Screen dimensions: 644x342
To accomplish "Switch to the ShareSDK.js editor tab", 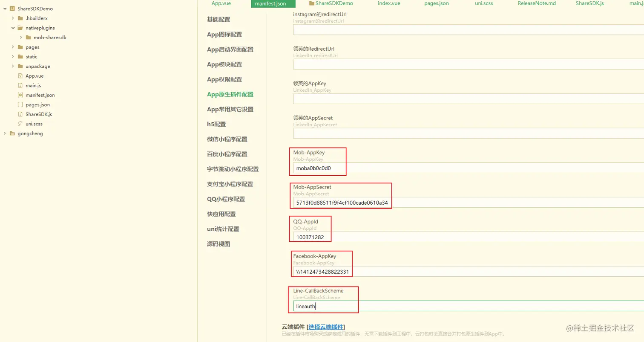I will pos(589,3).
